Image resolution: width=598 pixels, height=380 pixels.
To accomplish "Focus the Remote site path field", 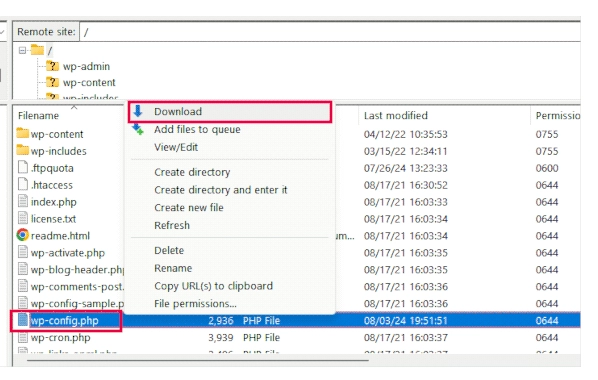I will pyautogui.click(x=330, y=32).
